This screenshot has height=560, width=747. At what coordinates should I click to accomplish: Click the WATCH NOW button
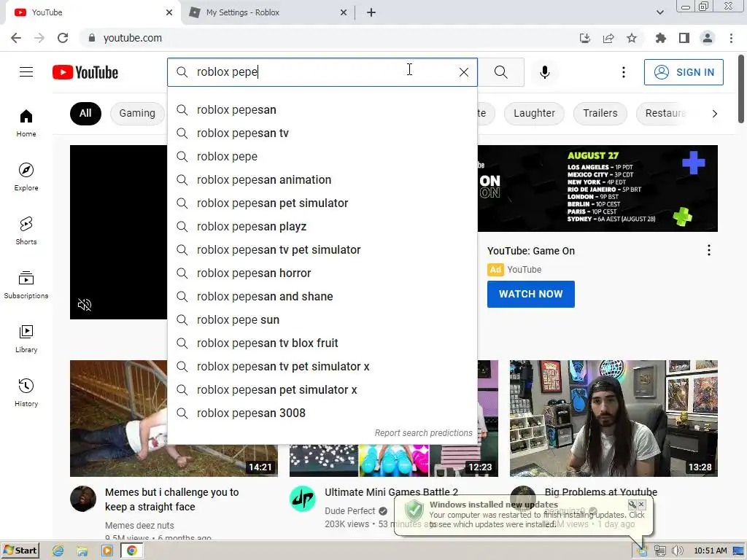click(x=531, y=295)
